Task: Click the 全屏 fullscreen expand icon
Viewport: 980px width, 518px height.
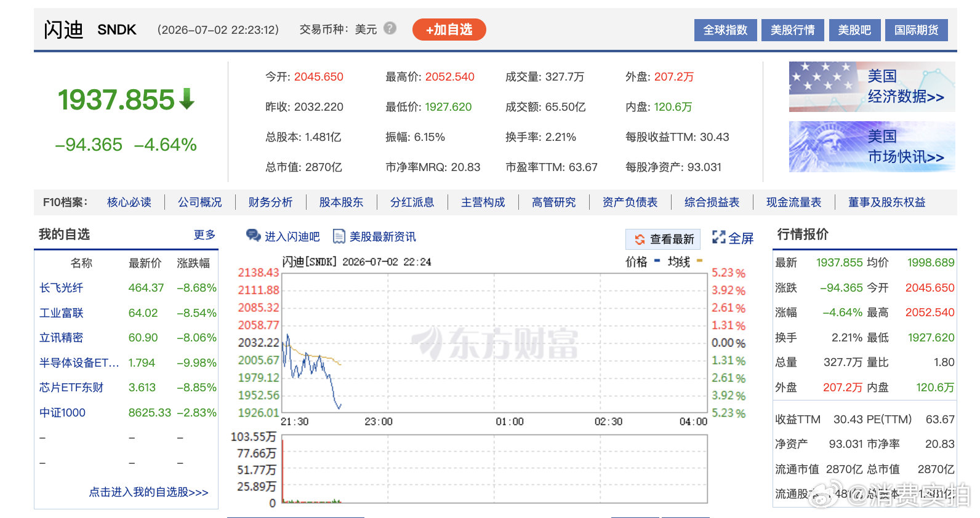Action: pos(718,237)
